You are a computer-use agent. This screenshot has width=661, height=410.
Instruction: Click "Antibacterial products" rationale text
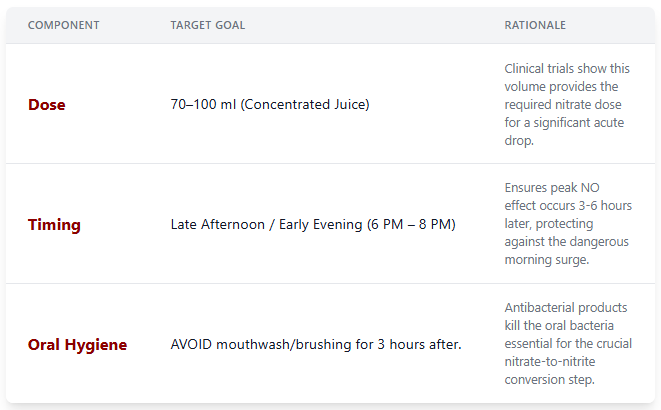click(x=567, y=308)
